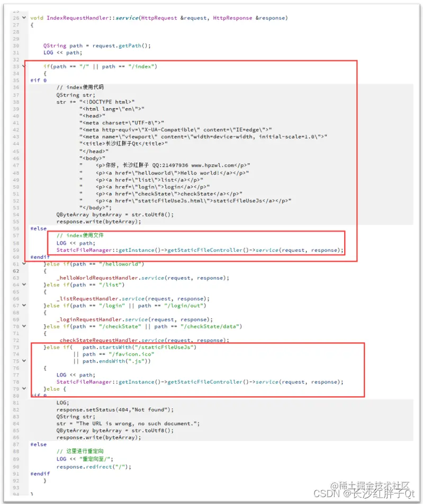Collapse the final else block fold arrow
The width and height of the screenshot is (423, 504).
pyautogui.click(x=24, y=388)
